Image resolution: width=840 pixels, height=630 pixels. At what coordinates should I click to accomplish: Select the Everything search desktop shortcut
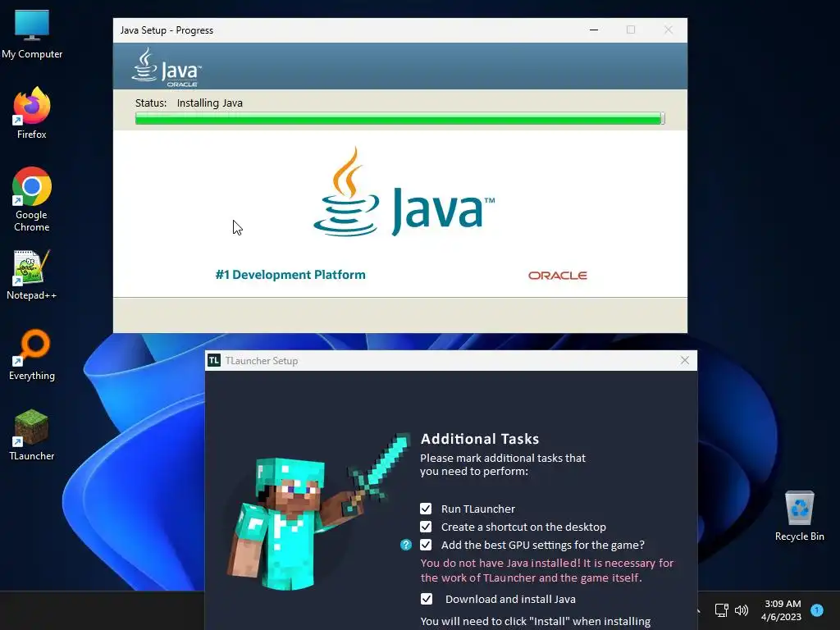tap(32, 354)
